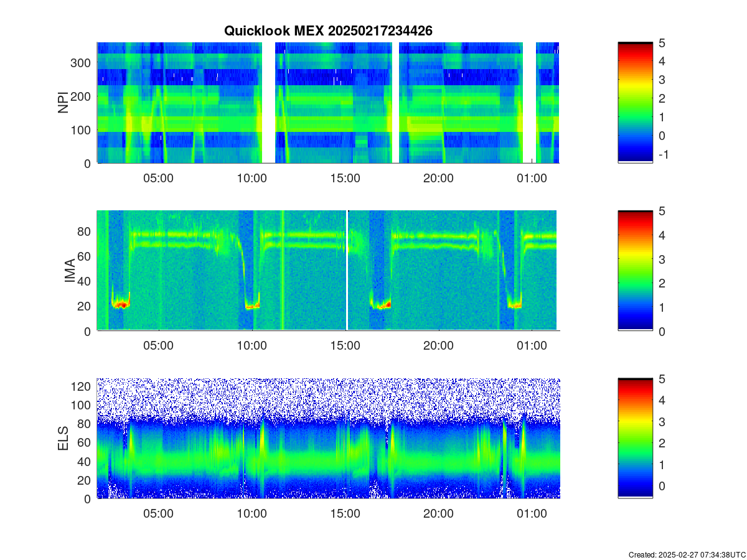747x560 pixels.
Task: Click the "15:00" tick under the NPI plot
Action: 345,178
